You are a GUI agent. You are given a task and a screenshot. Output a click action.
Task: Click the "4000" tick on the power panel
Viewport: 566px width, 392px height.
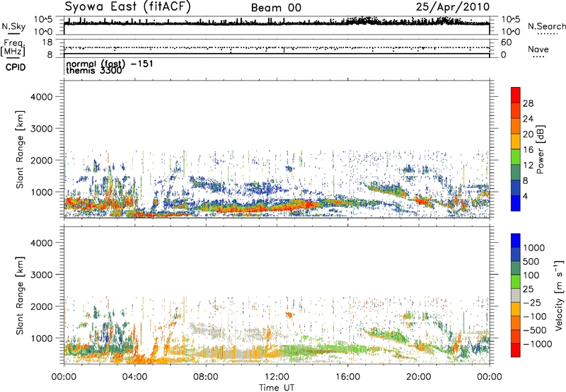41,97
